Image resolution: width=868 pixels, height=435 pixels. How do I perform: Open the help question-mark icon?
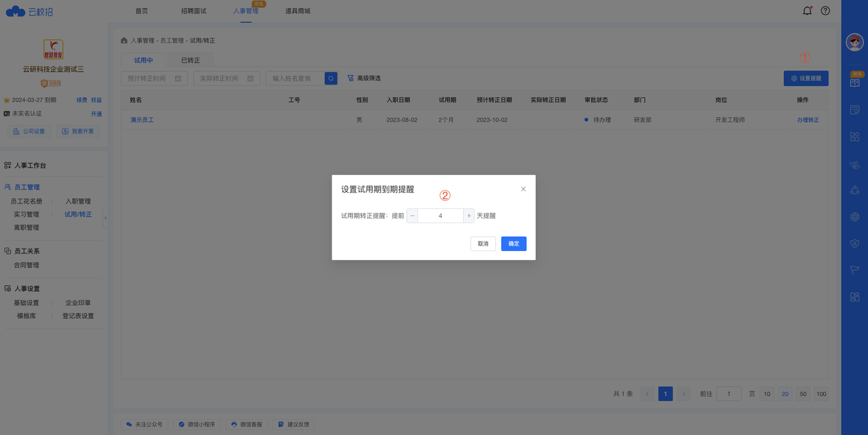[825, 11]
